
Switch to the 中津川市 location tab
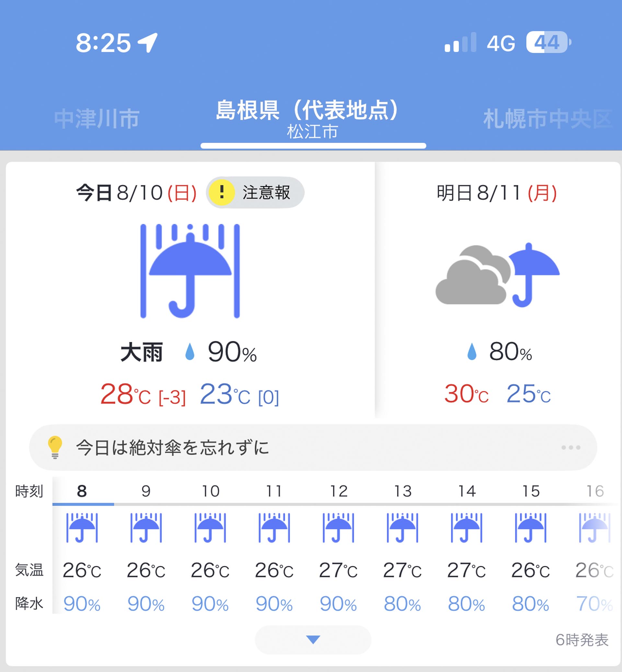click(x=97, y=119)
